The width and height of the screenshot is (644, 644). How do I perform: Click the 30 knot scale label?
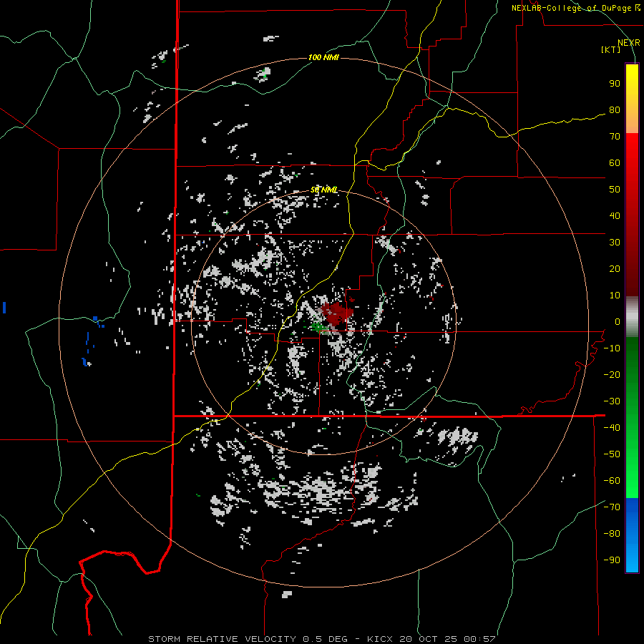pos(615,243)
